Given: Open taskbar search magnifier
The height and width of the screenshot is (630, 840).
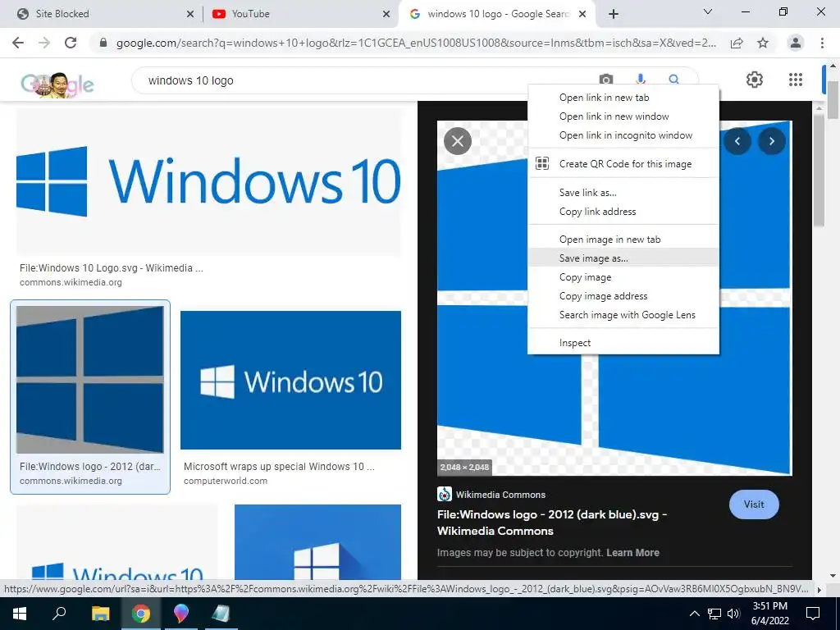Looking at the screenshot, I should tap(59, 614).
